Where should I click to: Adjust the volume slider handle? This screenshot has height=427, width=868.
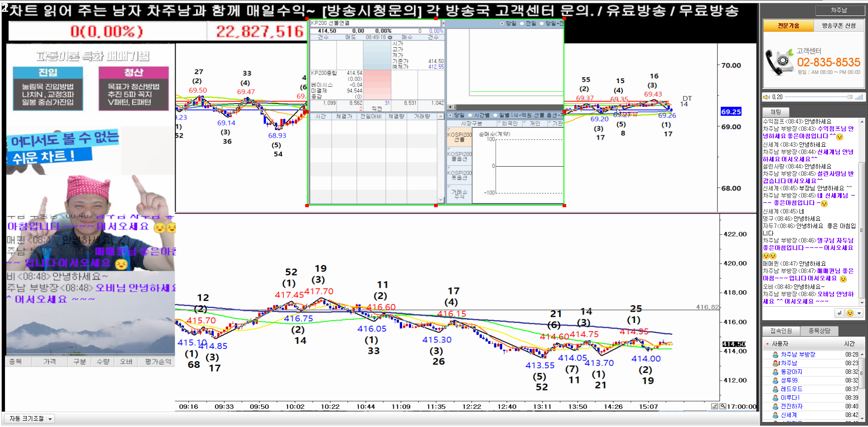(850, 97)
